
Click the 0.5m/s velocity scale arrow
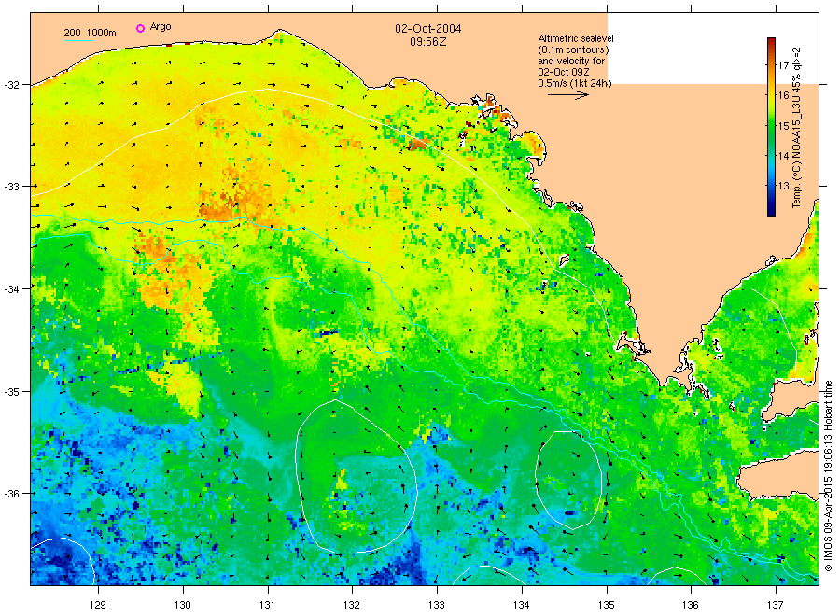tap(567, 95)
